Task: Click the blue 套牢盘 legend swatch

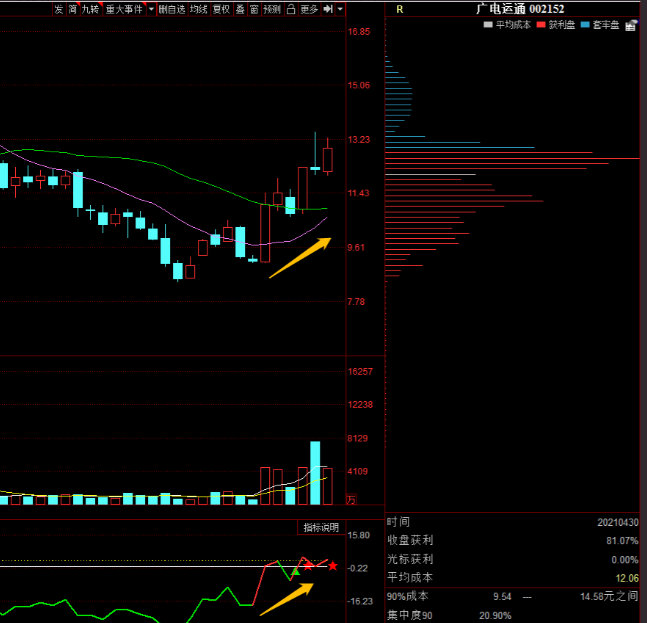Action: point(585,25)
